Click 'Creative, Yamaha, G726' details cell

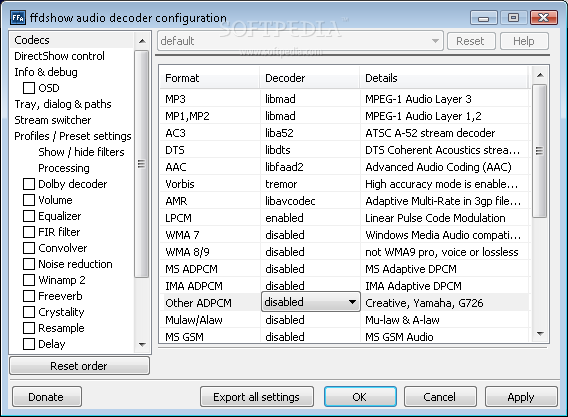[x=424, y=303]
